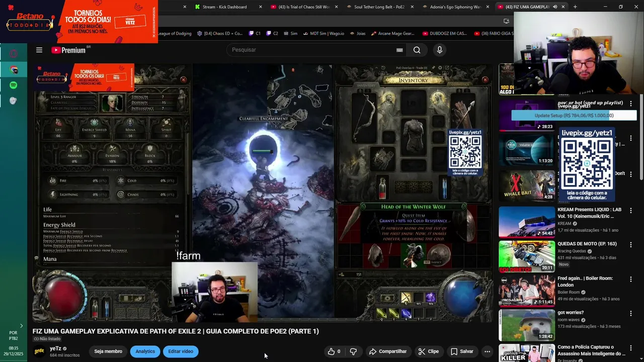Click the POR PTB2 language indicator
This screenshot has width=644, height=362.
tap(14, 335)
